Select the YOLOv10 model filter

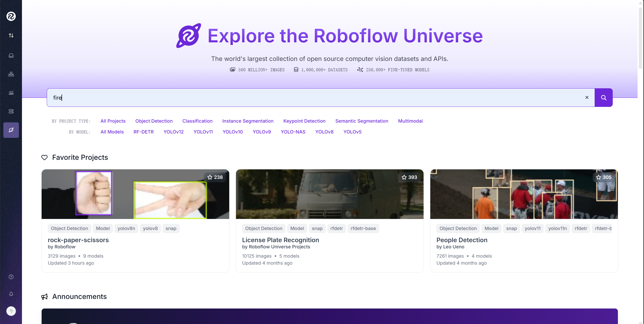[x=233, y=132]
